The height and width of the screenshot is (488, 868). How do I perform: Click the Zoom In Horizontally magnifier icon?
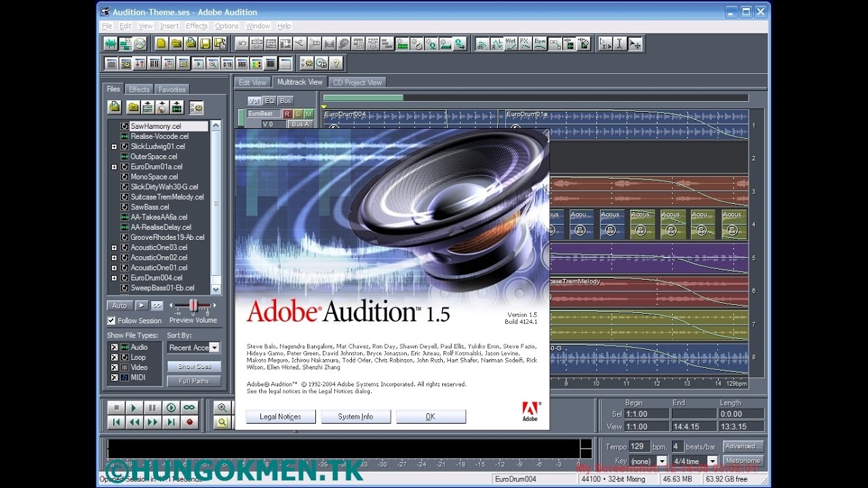222,407
